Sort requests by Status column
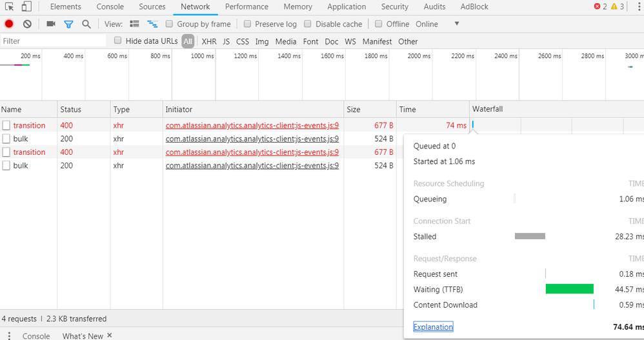This screenshot has height=340, width=644. pyautogui.click(x=84, y=109)
